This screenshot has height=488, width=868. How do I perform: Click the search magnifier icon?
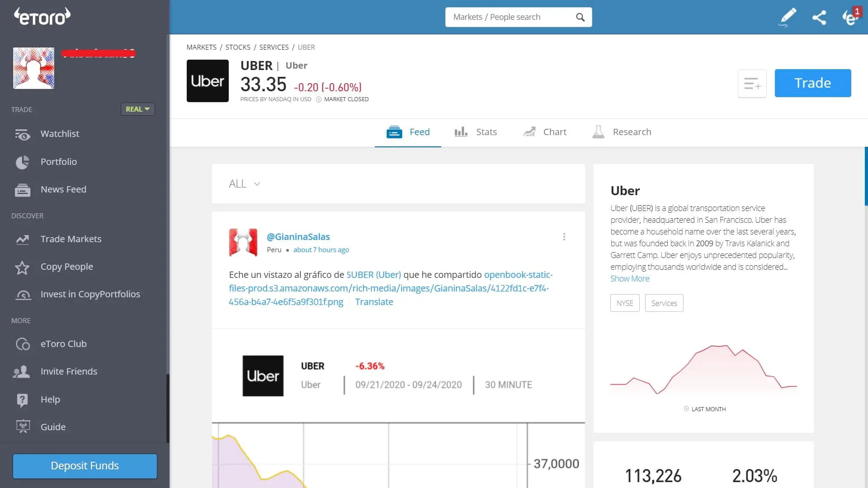tap(580, 17)
